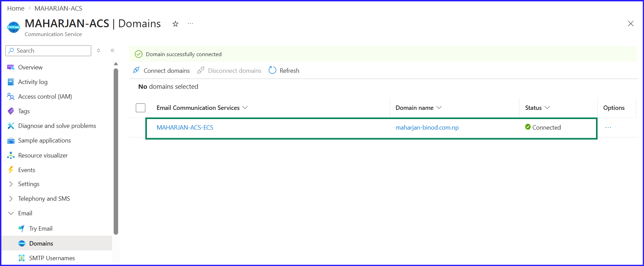Click the Refresh circular arrow icon

pyautogui.click(x=272, y=70)
